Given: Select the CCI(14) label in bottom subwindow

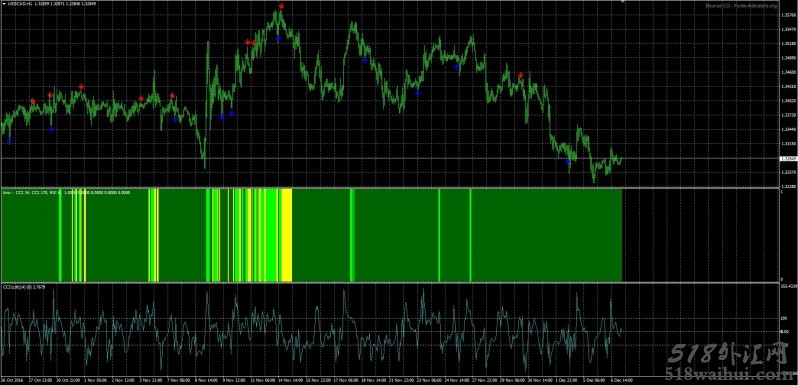Looking at the screenshot, I should (x=24, y=287).
